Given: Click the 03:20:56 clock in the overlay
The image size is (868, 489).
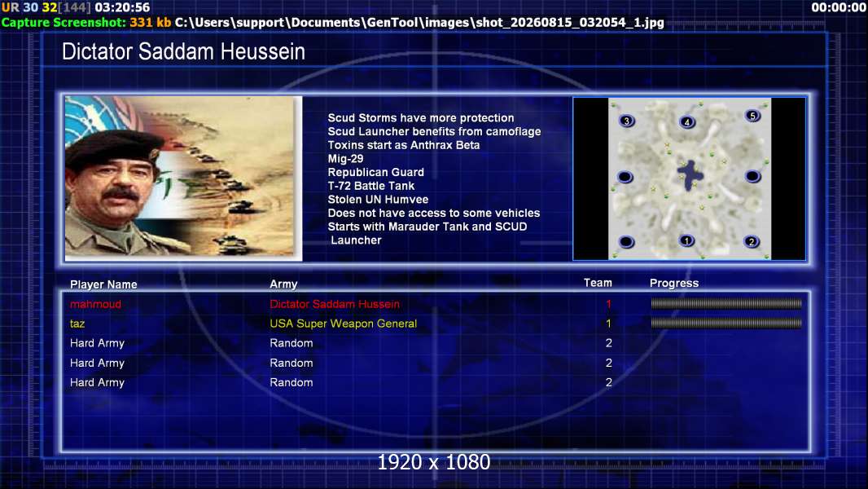Looking at the screenshot, I should coord(122,8).
